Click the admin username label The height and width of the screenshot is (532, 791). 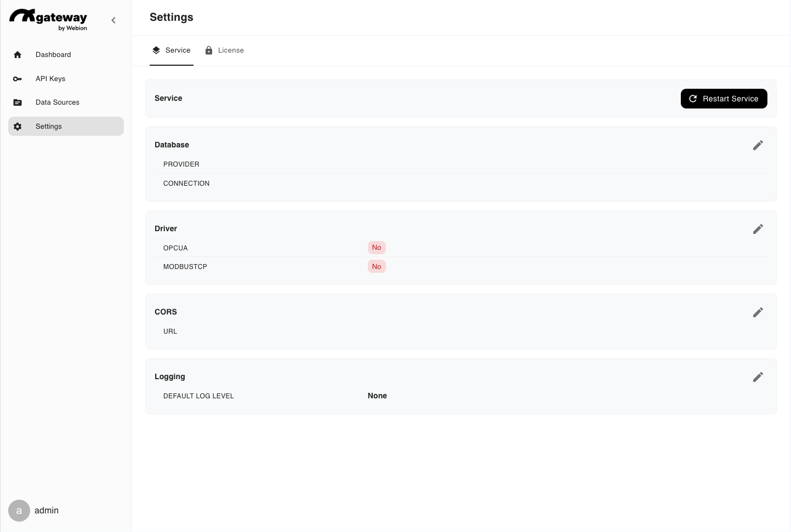click(x=47, y=511)
